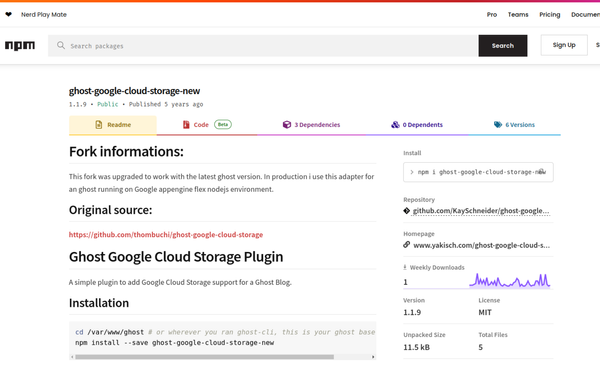Click the MIT license value
Image resolution: width=600 pixels, height=365 pixels.
485,313
